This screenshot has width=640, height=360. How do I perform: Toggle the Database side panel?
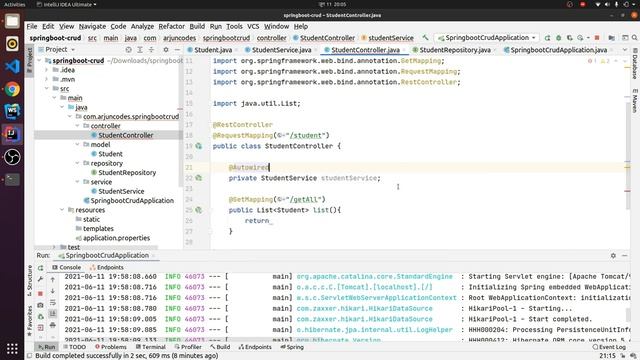635,64
